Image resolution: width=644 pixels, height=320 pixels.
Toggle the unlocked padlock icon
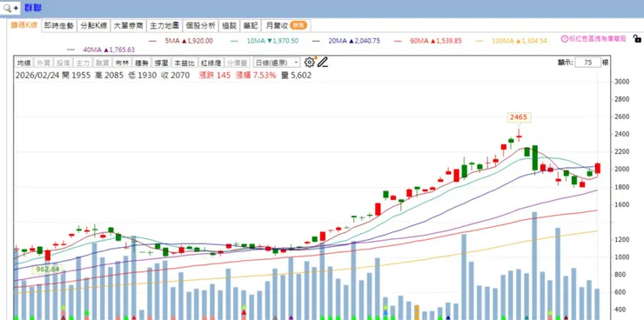637,39
